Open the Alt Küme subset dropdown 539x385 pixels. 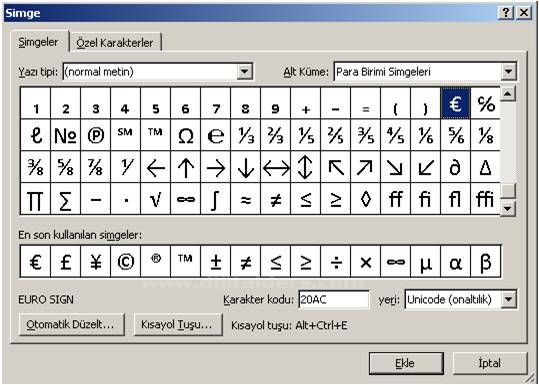pyautogui.click(x=508, y=72)
